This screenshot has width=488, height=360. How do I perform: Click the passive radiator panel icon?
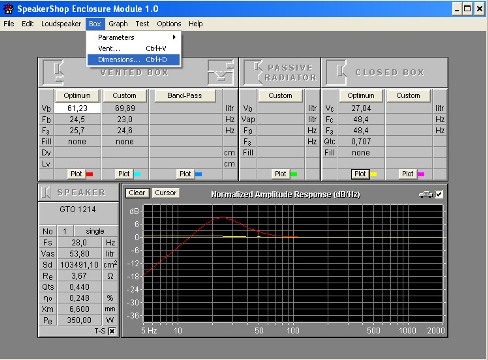coord(254,72)
